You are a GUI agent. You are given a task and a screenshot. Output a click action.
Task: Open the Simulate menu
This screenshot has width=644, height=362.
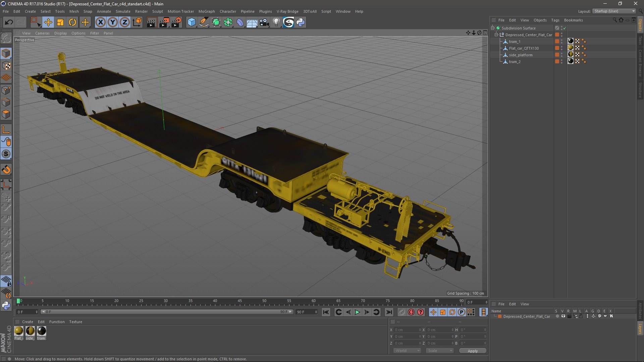click(123, 11)
